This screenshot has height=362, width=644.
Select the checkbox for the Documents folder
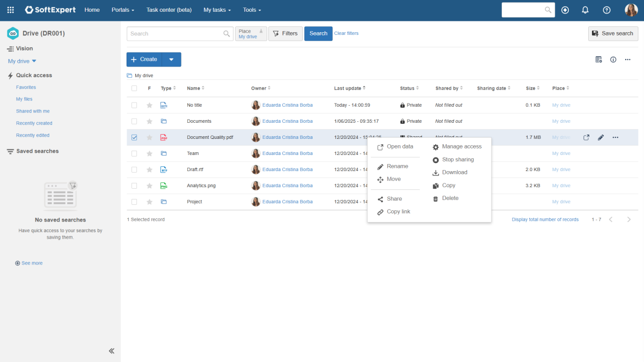pyautogui.click(x=134, y=121)
